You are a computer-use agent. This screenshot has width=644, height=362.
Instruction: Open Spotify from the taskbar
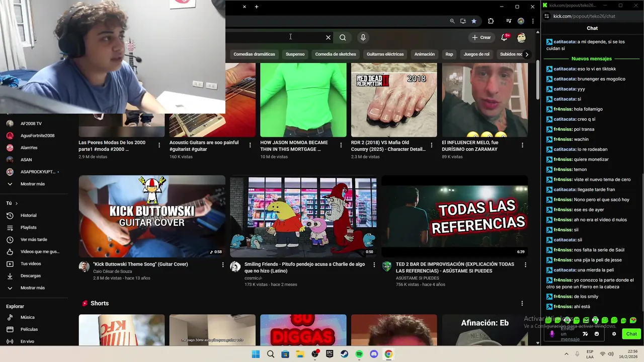[359, 354]
